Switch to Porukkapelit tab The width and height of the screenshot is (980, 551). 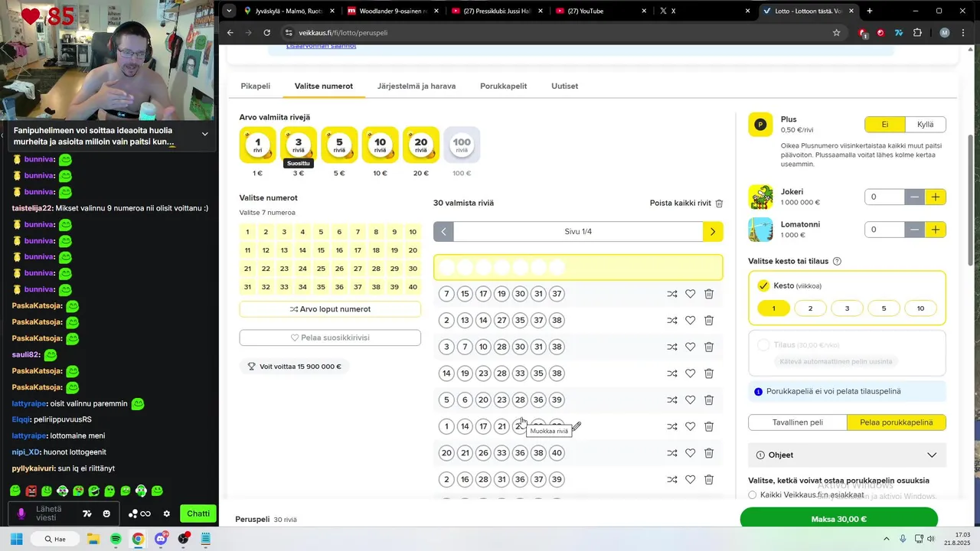503,86
